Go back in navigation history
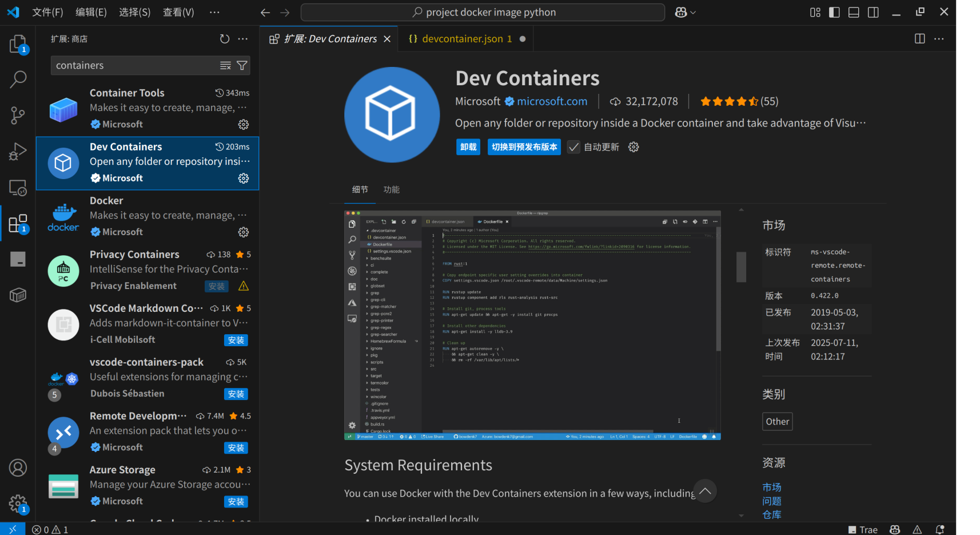The width and height of the screenshot is (980, 535). (x=265, y=13)
